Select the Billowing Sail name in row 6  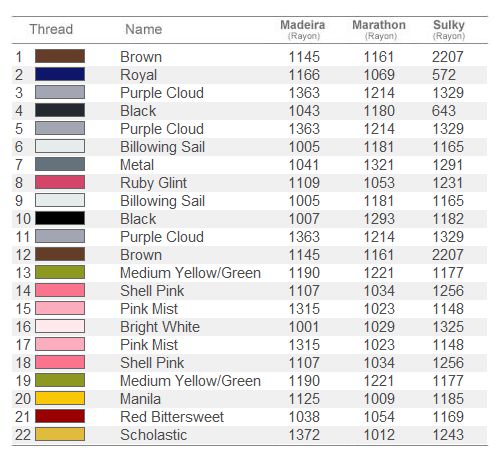(x=162, y=147)
